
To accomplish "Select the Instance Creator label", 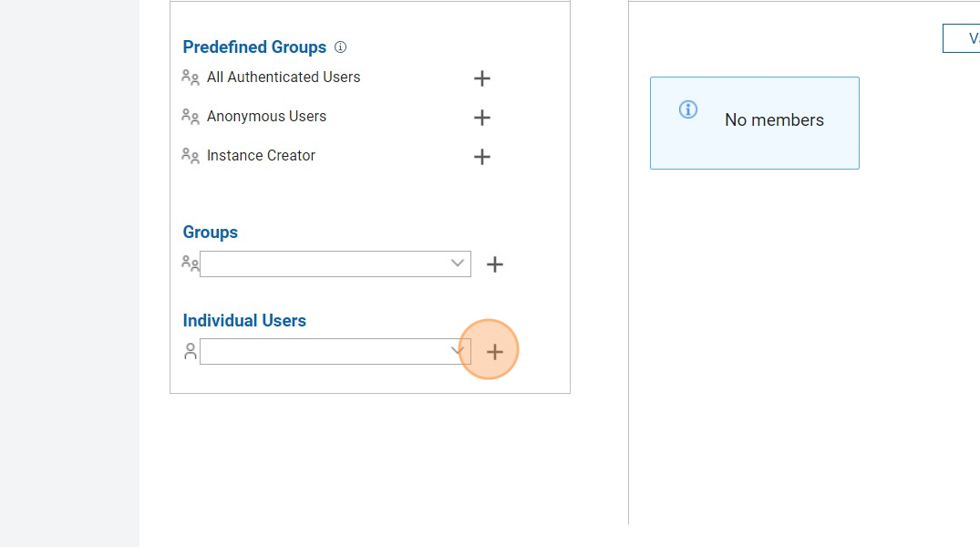I will [261, 156].
